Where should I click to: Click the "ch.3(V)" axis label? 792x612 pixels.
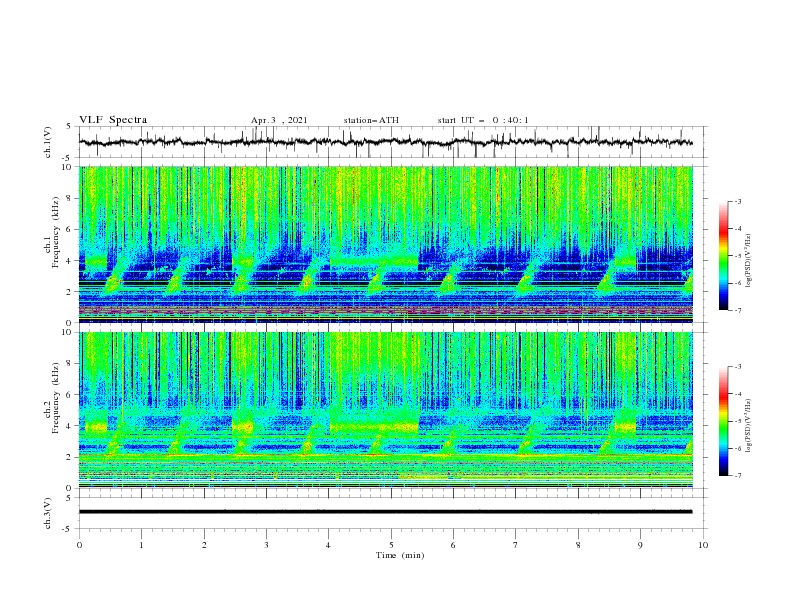(x=48, y=513)
